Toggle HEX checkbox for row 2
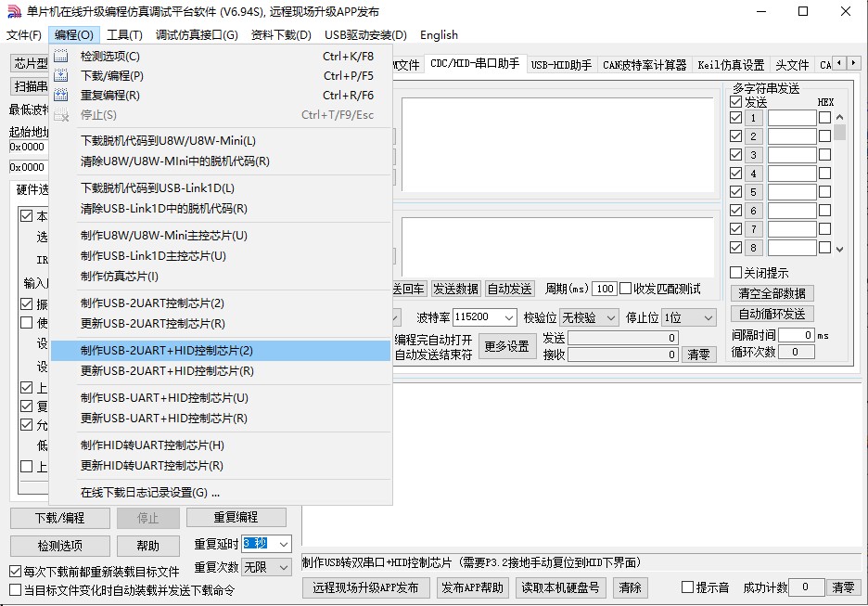 824,136
